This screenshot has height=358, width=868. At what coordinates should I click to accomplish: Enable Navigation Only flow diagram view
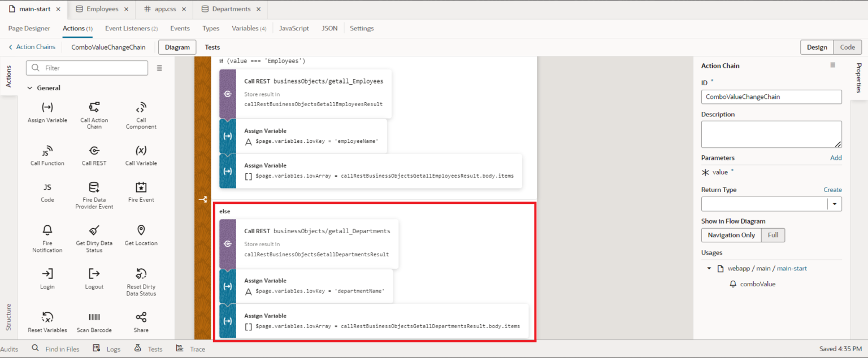click(x=731, y=235)
